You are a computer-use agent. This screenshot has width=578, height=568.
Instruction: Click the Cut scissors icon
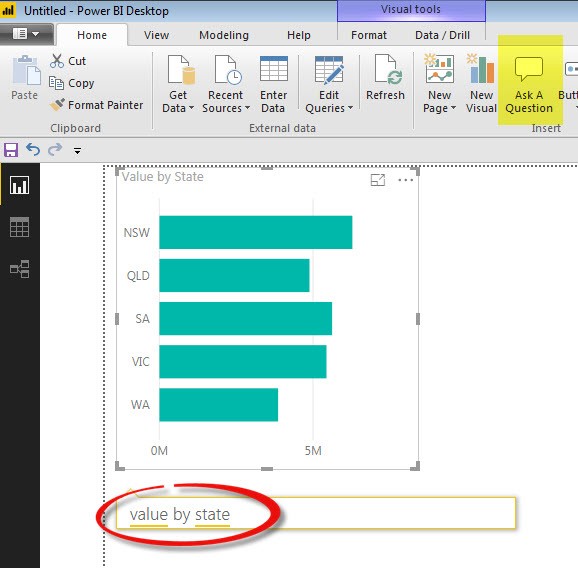click(56, 61)
